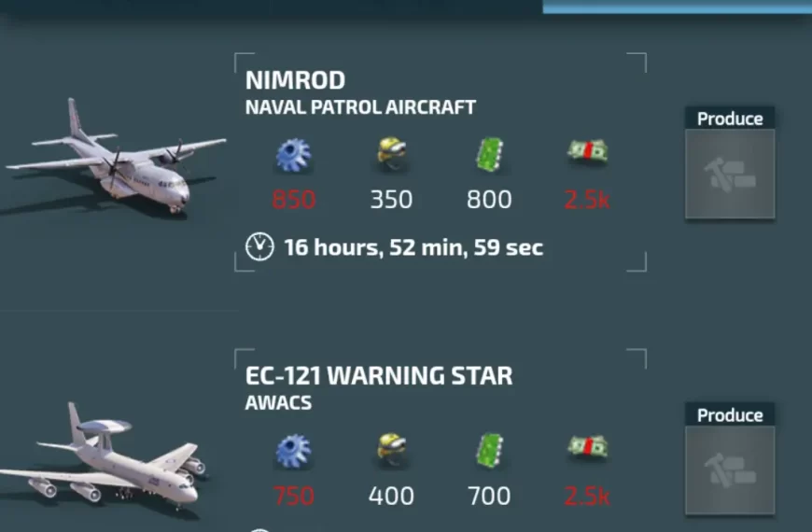Screen dimensions: 812x532
Task: Click the Nimrod manpower helmet icon
Action: (x=391, y=153)
